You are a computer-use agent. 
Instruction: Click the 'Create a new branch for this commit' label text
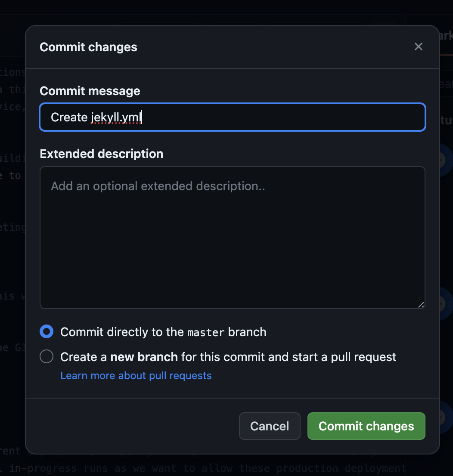click(x=228, y=357)
